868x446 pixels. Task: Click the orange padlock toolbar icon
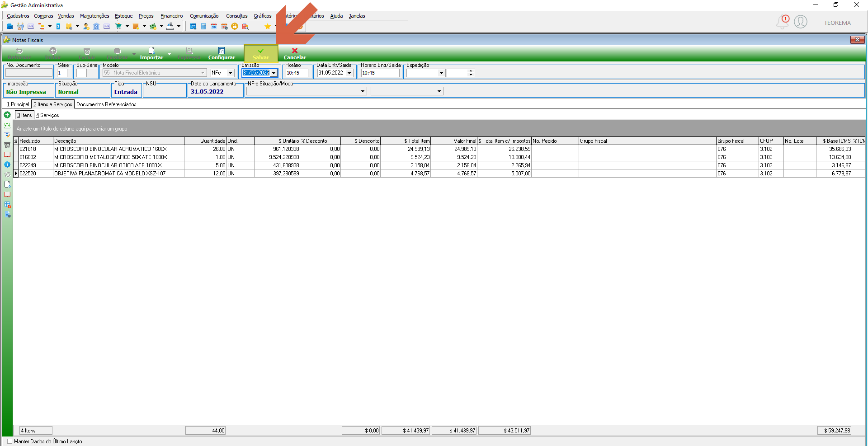click(235, 26)
